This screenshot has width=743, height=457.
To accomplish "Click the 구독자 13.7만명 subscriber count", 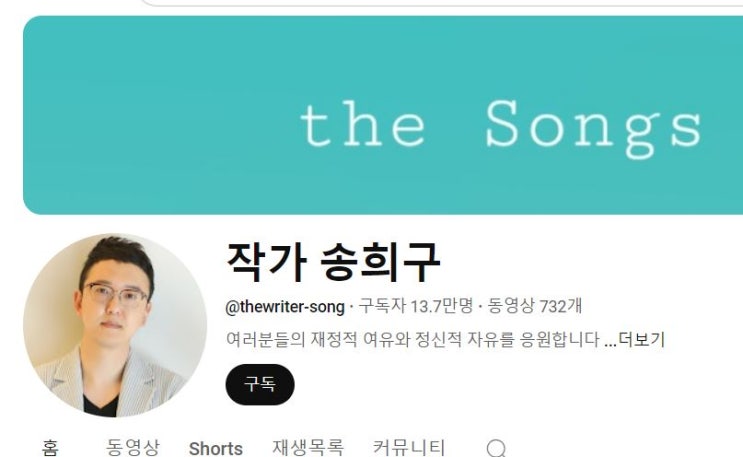I will pos(416,306).
